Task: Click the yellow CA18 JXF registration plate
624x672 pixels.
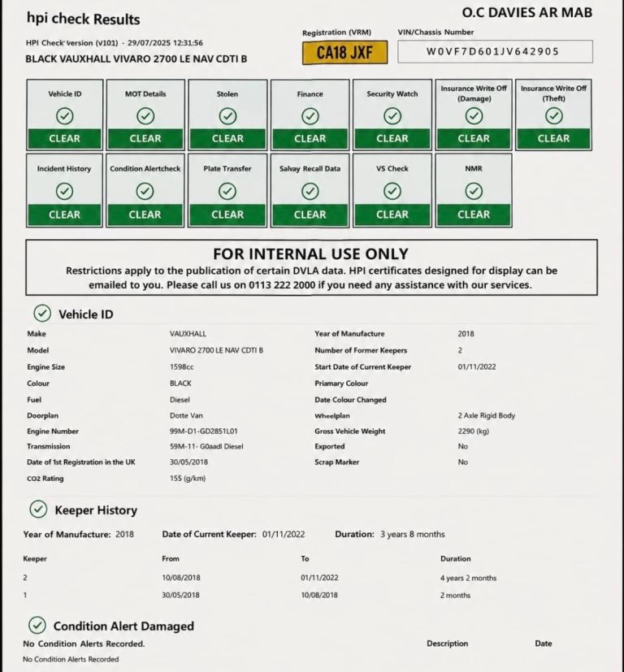Action: pyautogui.click(x=345, y=53)
